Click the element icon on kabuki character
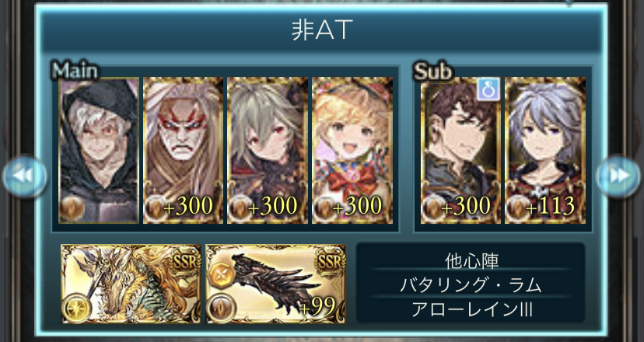Image resolution: width=644 pixels, height=342 pixels. pos(156,208)
